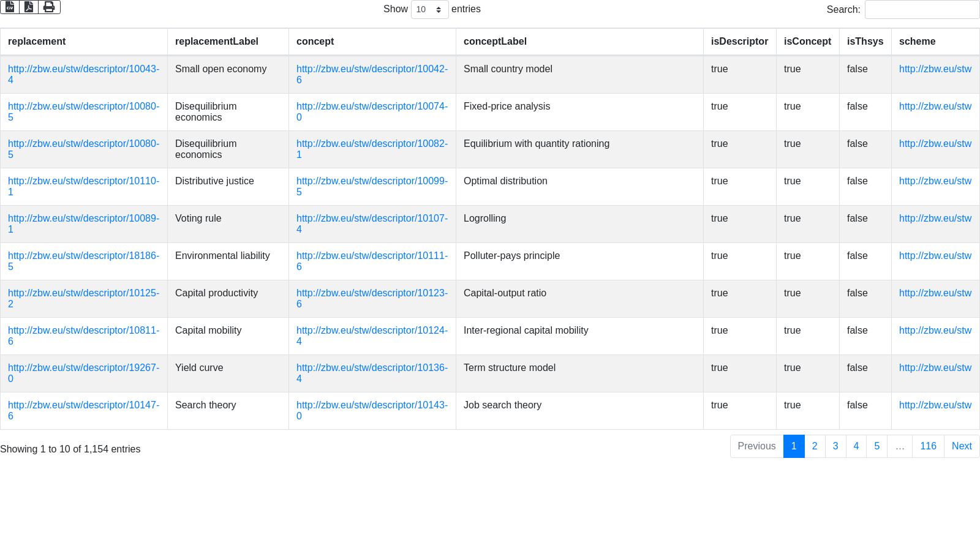
Task: Sort by the concept column header
Action: point(372,42)
